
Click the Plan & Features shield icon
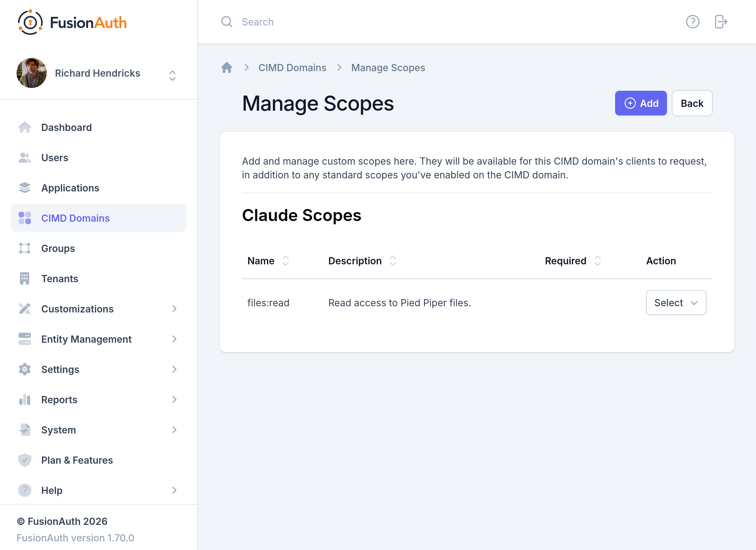pos(25,460)
